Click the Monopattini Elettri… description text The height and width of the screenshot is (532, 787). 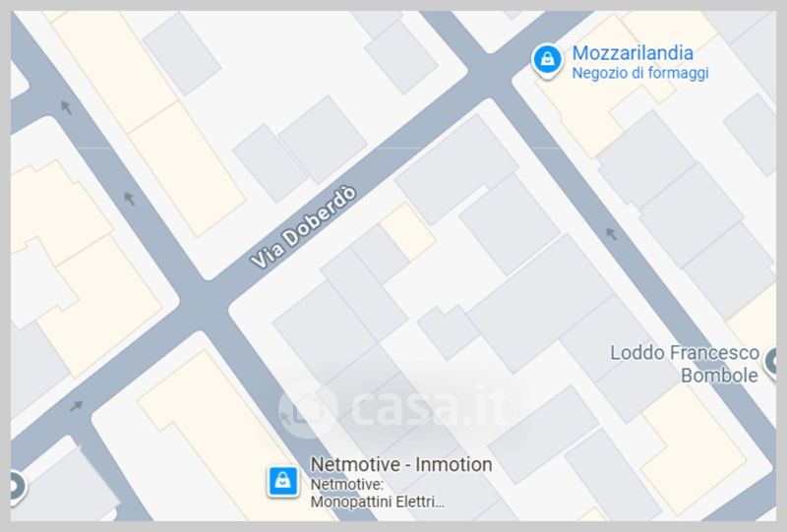378,502
